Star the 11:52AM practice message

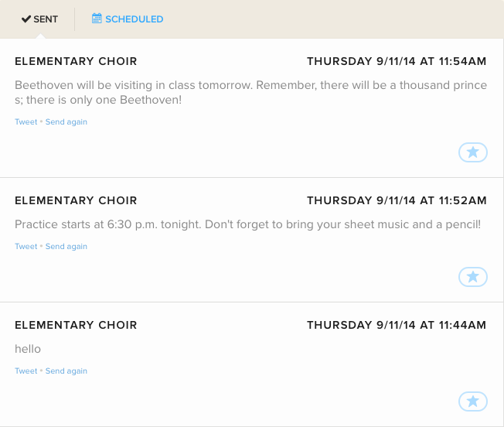coord(473,277)
